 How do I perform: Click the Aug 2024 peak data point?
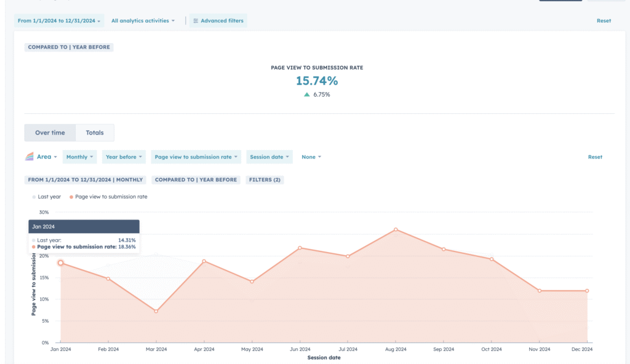click(x=396, y=229)
